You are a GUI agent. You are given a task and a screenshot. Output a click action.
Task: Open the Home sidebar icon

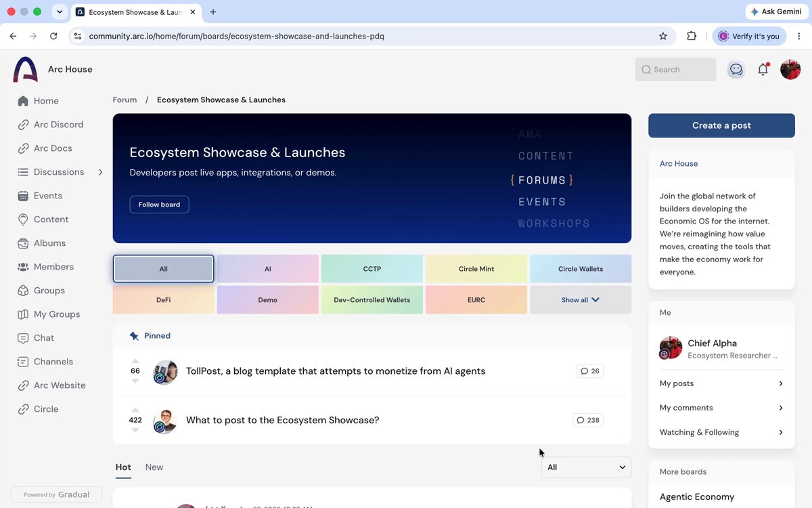(x=23, y=101)
